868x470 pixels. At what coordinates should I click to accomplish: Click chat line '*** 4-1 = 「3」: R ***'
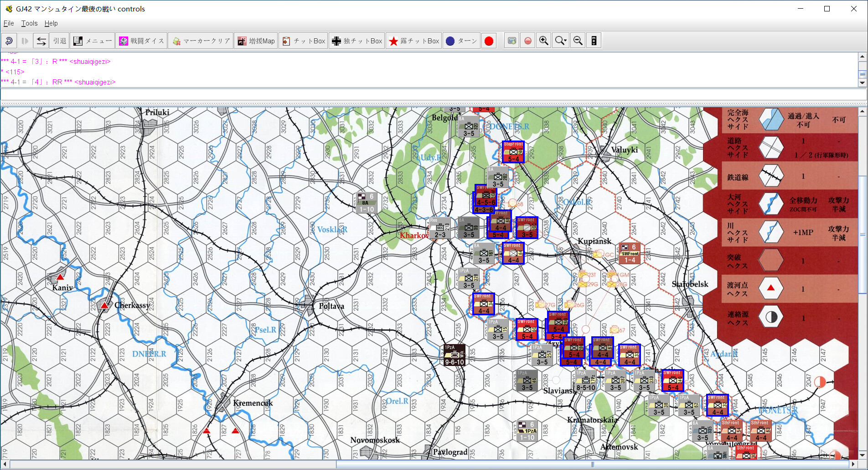point(56,62)
